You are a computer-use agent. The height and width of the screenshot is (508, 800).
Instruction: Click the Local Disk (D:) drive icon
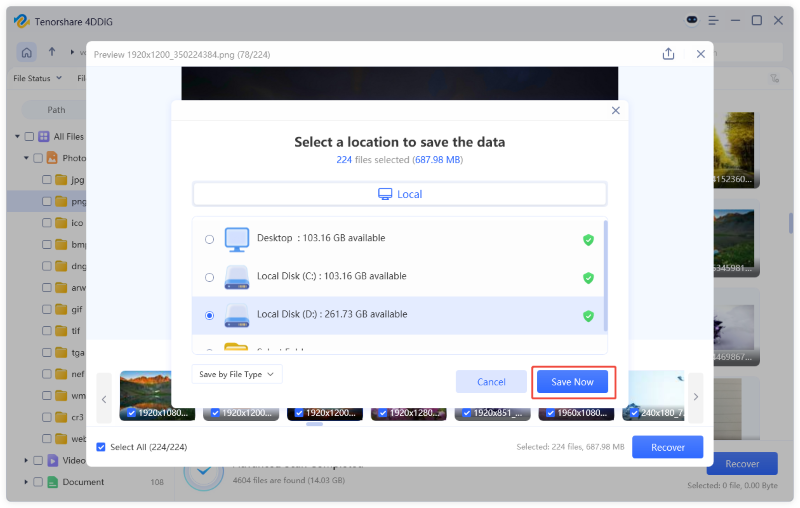[x=237, y=316]
